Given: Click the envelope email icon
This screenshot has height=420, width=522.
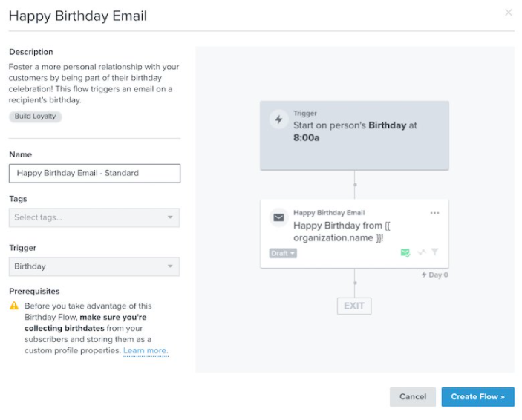Looking at the screenshot, I should click(278, 217).
